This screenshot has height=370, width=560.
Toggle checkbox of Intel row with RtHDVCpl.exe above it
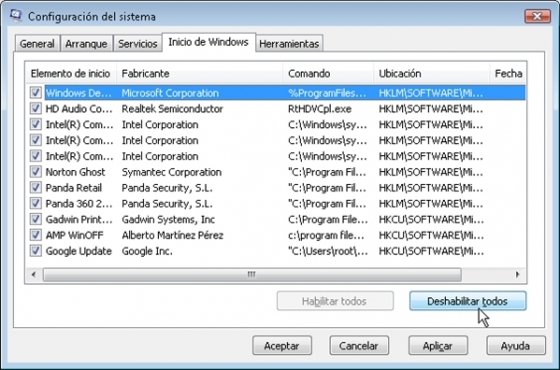click(x=35, y=124)
